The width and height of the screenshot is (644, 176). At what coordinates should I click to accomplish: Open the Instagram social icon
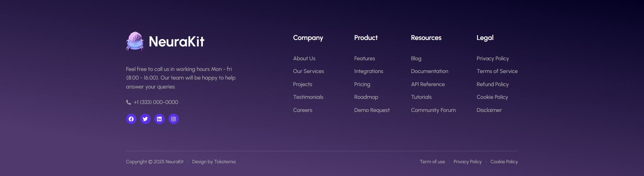174,119
